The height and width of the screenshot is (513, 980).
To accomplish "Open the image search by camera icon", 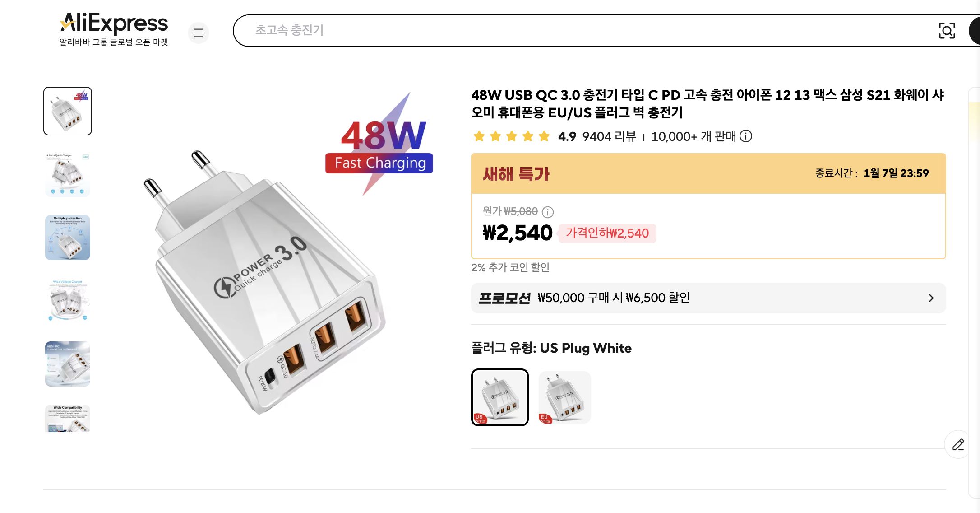I will tap(947, 31).
